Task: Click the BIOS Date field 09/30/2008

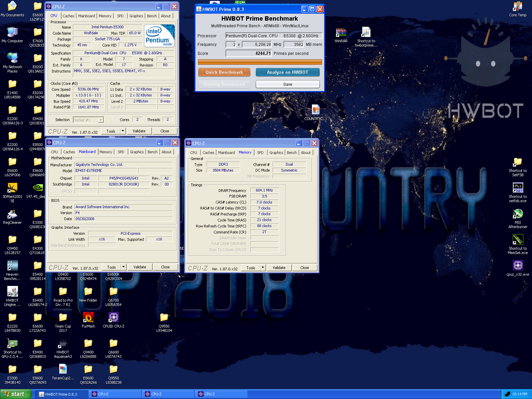Action: [x=124, y=219]
